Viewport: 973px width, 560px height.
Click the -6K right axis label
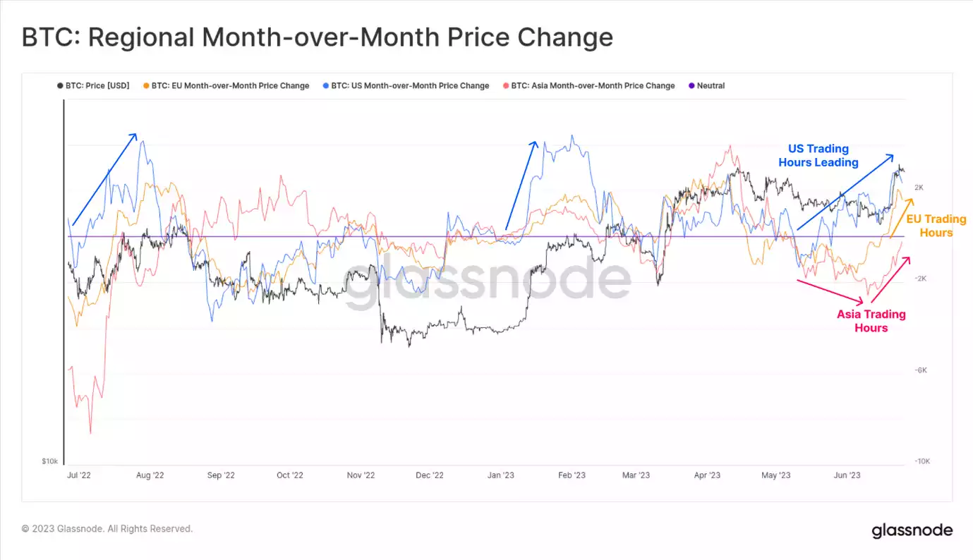[921, 370]
